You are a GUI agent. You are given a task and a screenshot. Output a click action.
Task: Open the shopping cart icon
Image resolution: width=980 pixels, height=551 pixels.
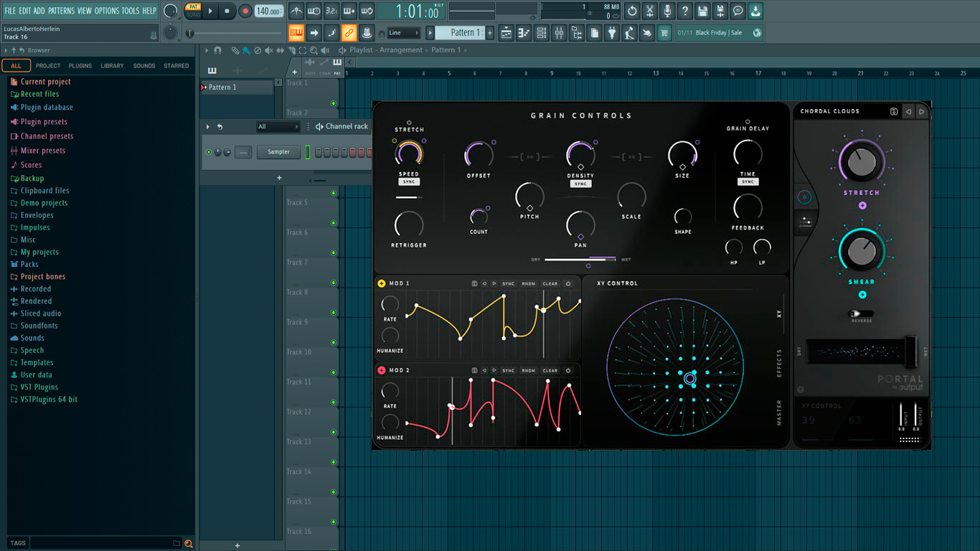point(664,33)
